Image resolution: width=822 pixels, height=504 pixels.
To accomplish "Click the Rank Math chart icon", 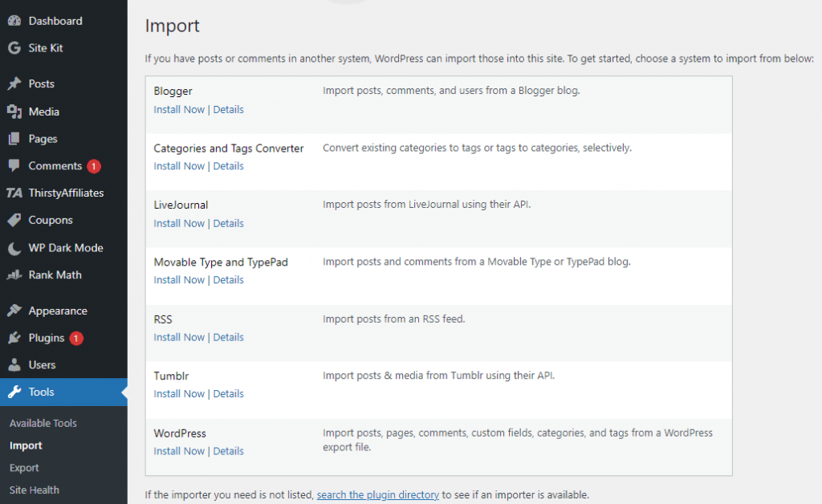I will (x=14, y=274).
